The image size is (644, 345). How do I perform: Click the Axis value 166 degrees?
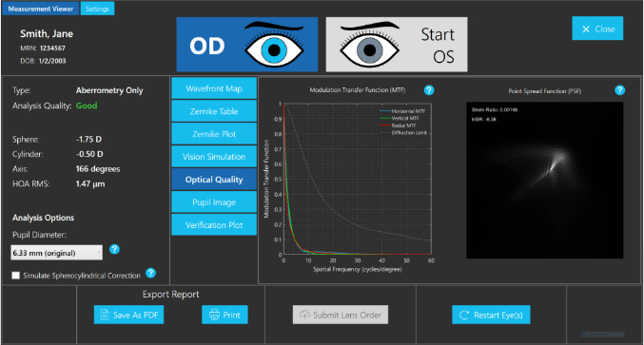[98, 168]
